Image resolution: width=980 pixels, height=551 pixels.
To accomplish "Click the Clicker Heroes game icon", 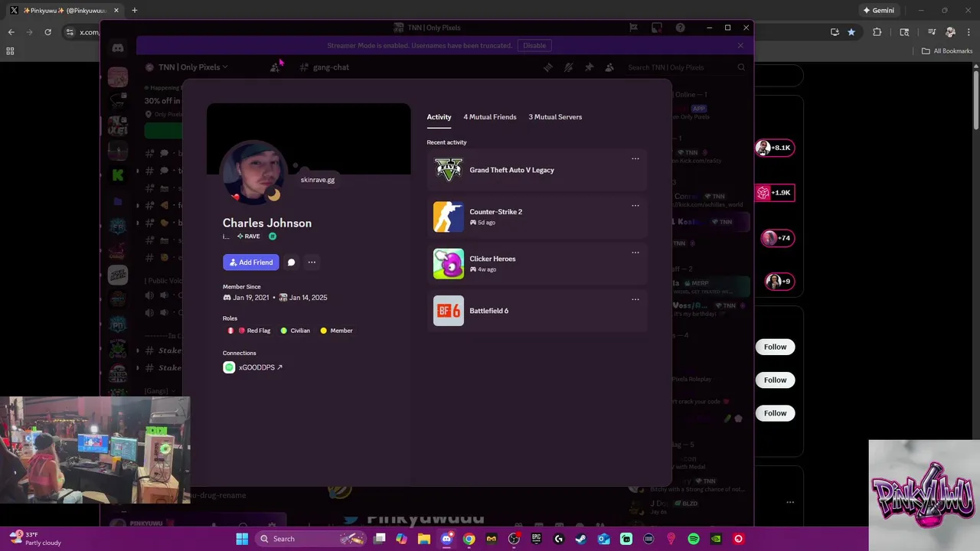I will (x=449, y=264).
